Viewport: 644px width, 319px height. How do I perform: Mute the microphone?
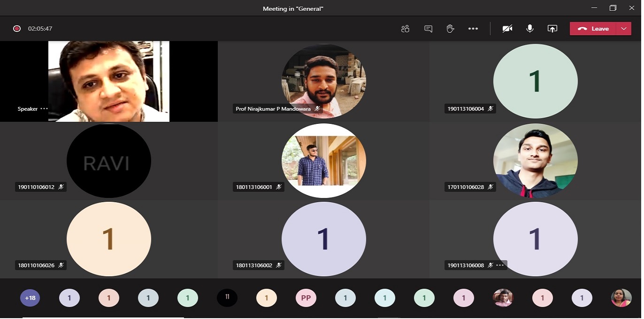coord(529,29)
